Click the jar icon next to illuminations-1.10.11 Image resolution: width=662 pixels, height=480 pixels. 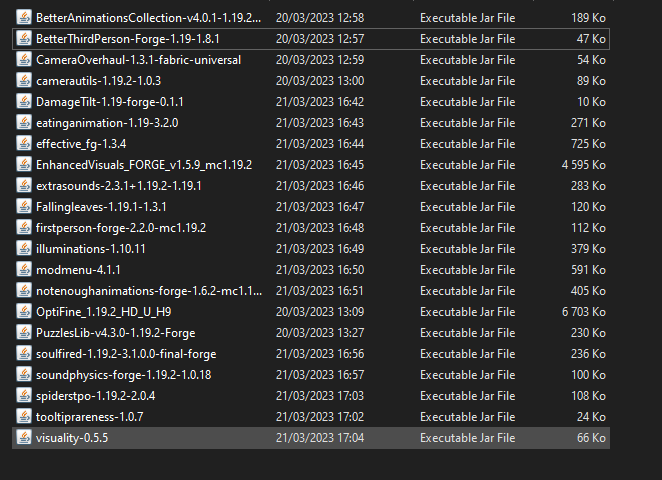pyautogui.click(x=24, y=248)
